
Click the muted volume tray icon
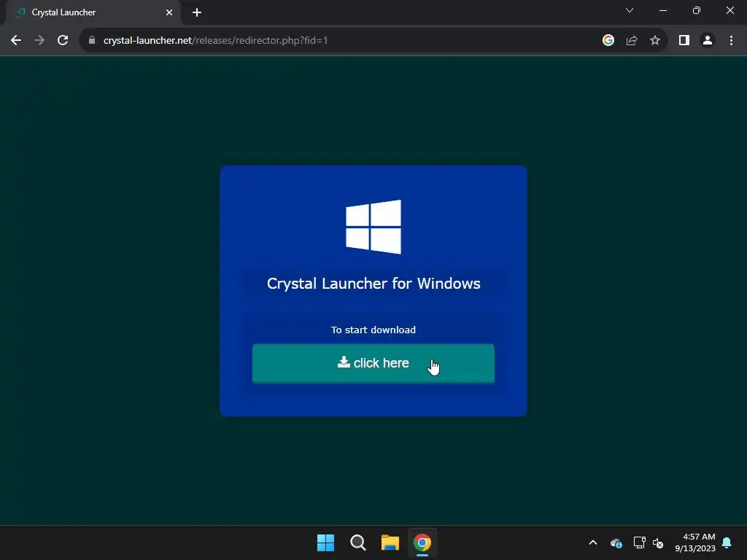659,542
